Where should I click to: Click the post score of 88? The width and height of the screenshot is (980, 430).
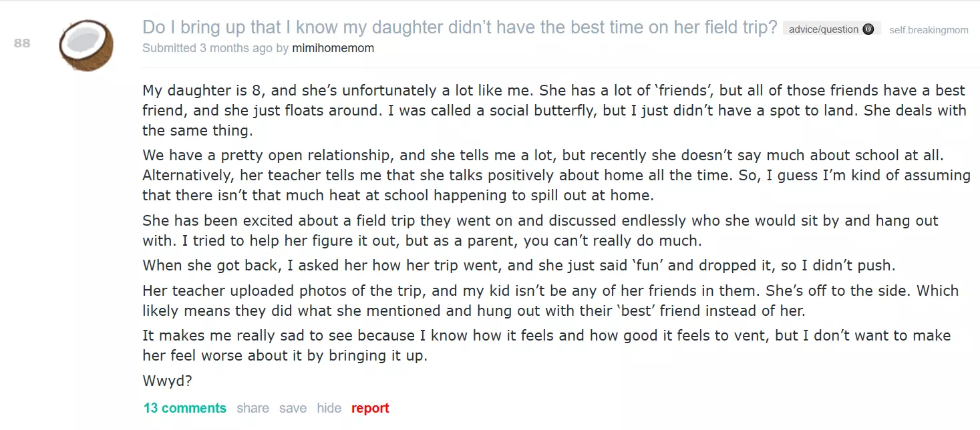click(22, 43)
